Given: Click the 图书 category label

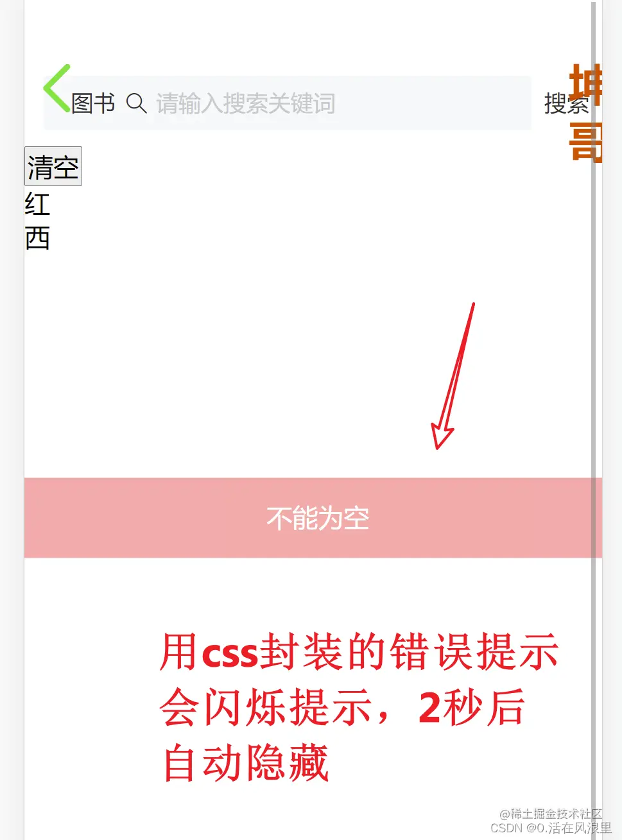Looking at the screenshot, I should (93, 103).
